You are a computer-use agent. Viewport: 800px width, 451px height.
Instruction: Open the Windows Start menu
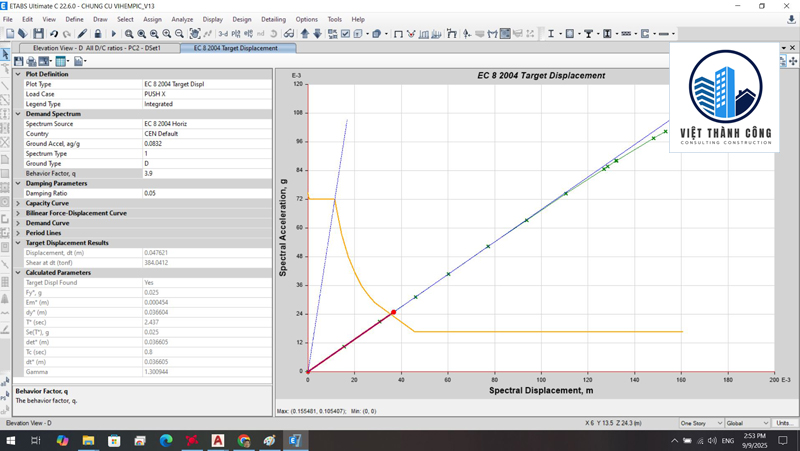click(x=10, y=440)
